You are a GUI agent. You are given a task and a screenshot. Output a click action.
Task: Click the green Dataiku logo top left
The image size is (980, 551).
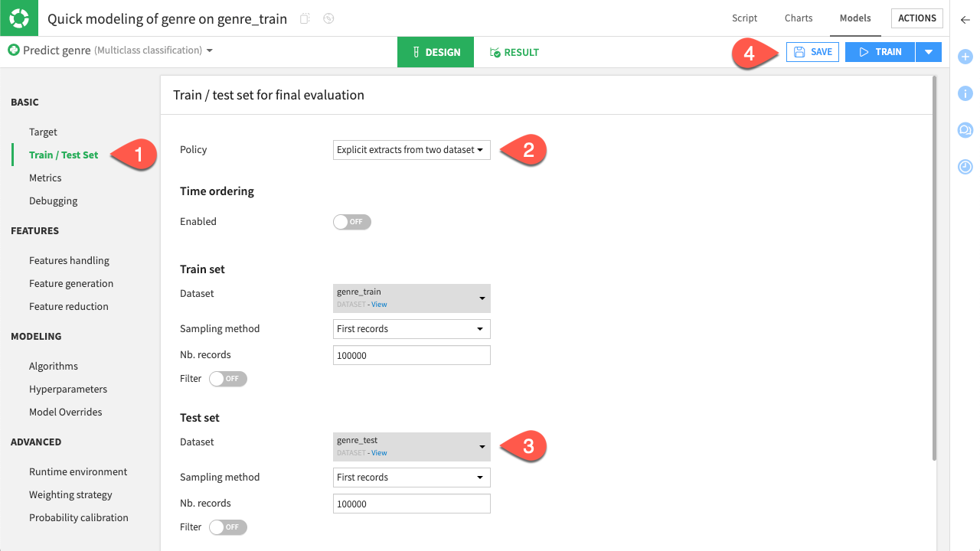click(18, 18)
